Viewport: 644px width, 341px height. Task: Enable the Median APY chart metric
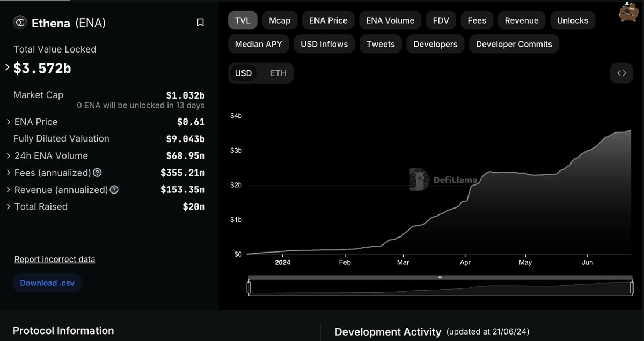pos(259,44)
